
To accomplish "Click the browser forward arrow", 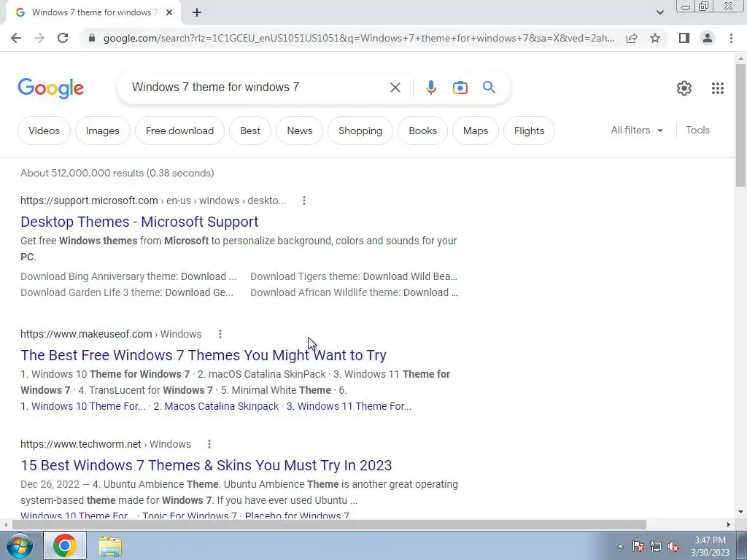I will (39, 38).
